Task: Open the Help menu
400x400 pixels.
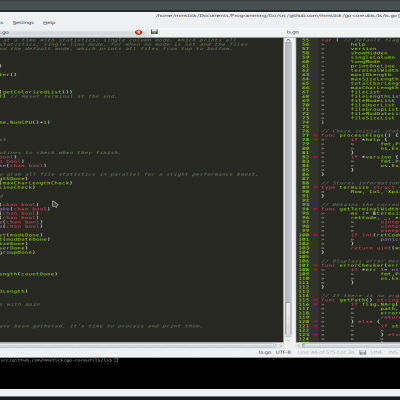Action: coord(49,23)
